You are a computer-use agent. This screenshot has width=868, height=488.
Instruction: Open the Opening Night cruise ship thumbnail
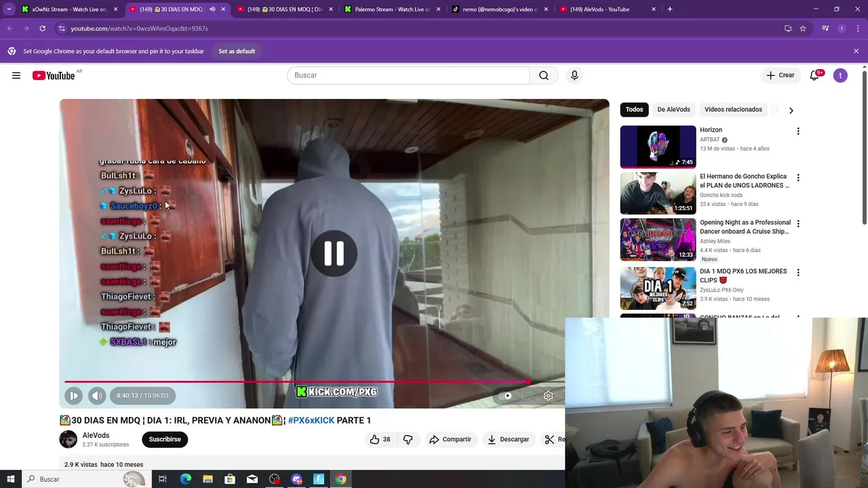(658, 239)
